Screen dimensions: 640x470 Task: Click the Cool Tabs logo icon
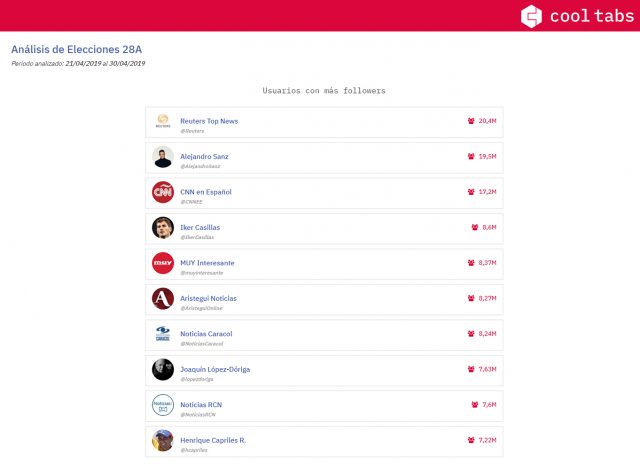531,16
